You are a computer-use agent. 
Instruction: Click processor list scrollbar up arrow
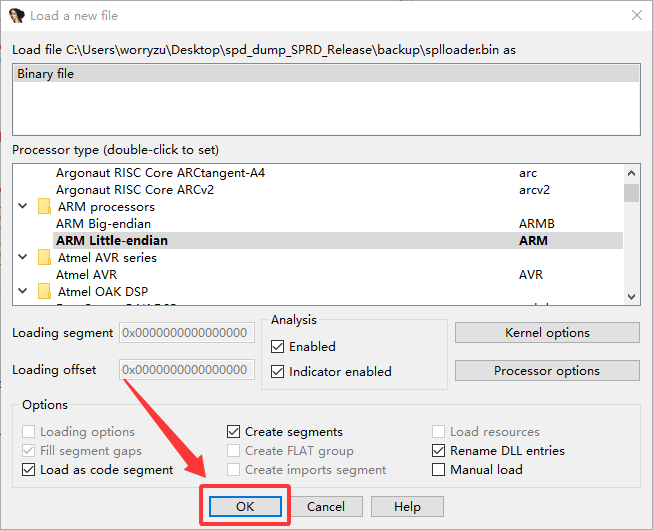coord(631,173)
